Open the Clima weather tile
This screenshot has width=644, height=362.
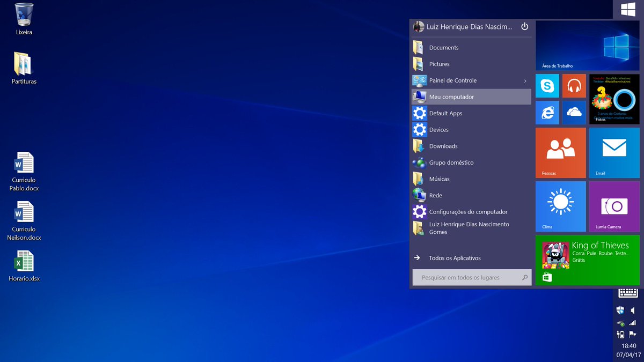click(561, 206)
